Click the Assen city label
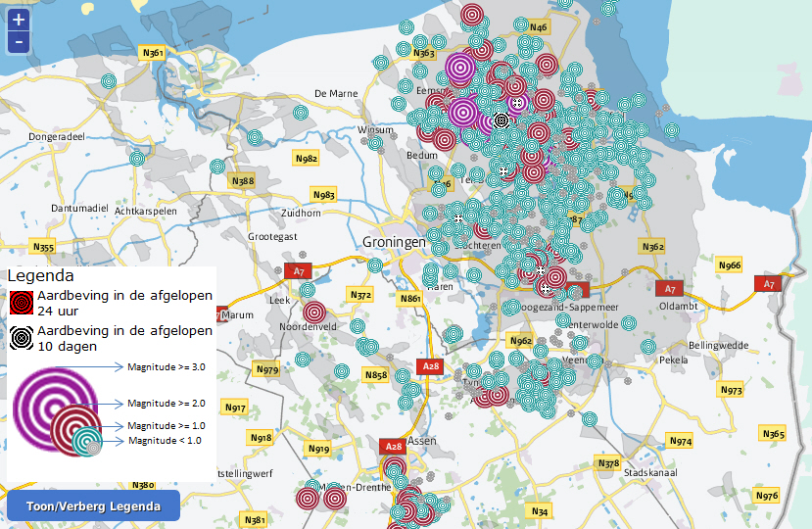This screenshot has width=812, height=529. click(x=420, y=440)
